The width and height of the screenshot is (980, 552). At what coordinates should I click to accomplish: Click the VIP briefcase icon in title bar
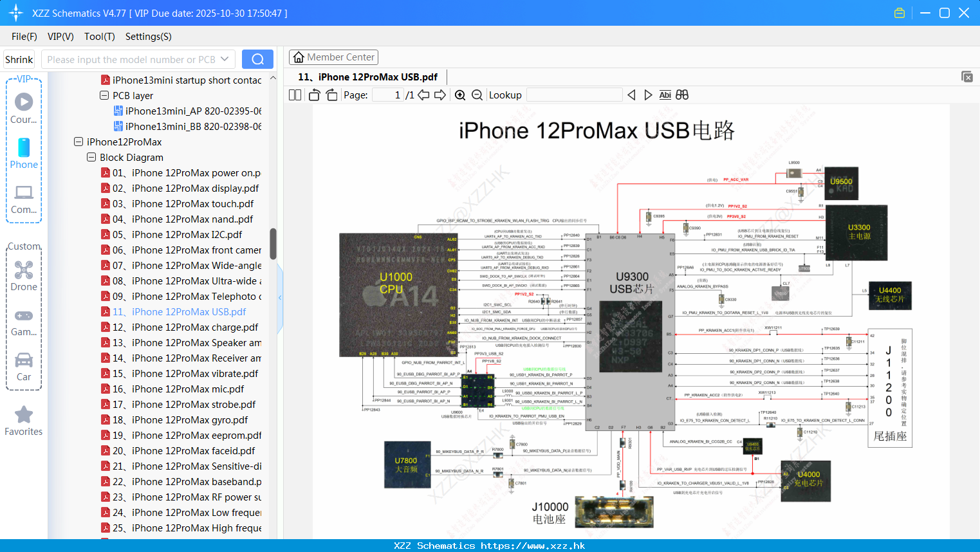click(x=900, y=13)
